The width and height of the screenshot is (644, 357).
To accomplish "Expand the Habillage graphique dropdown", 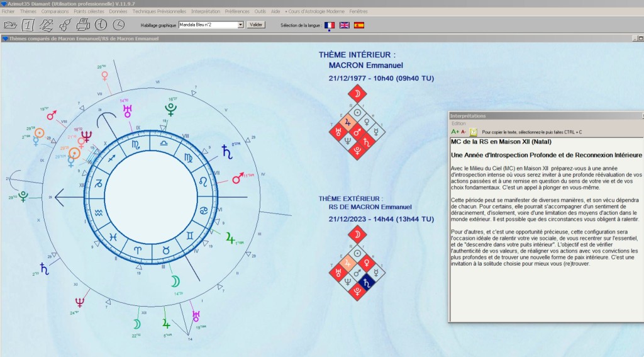I will pos(241,25).
